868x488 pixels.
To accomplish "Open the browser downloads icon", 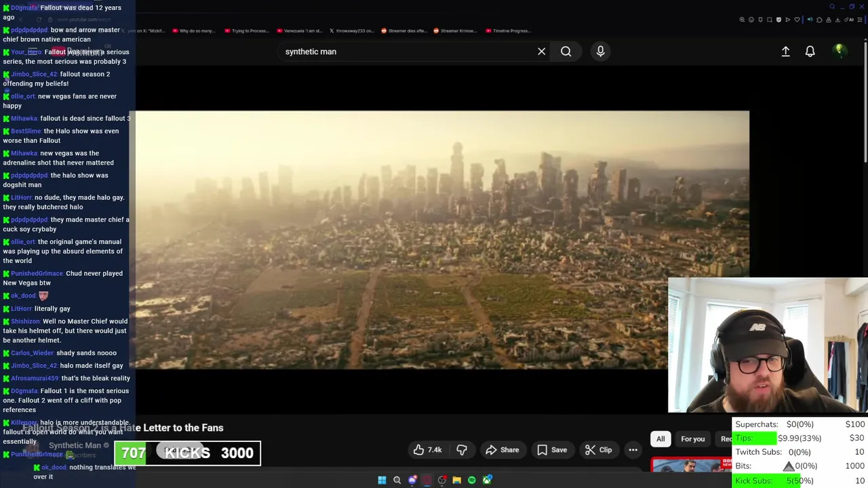I will click(837, 20).
